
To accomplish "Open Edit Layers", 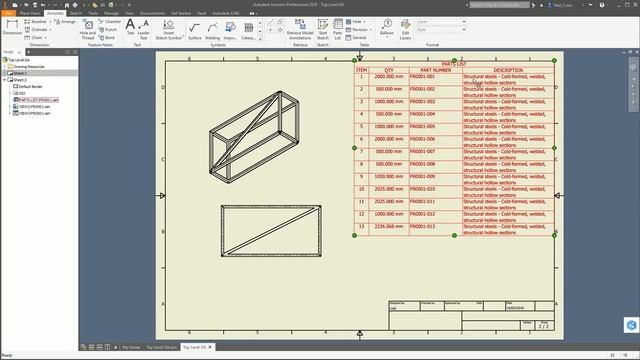I will coord(405,29).
